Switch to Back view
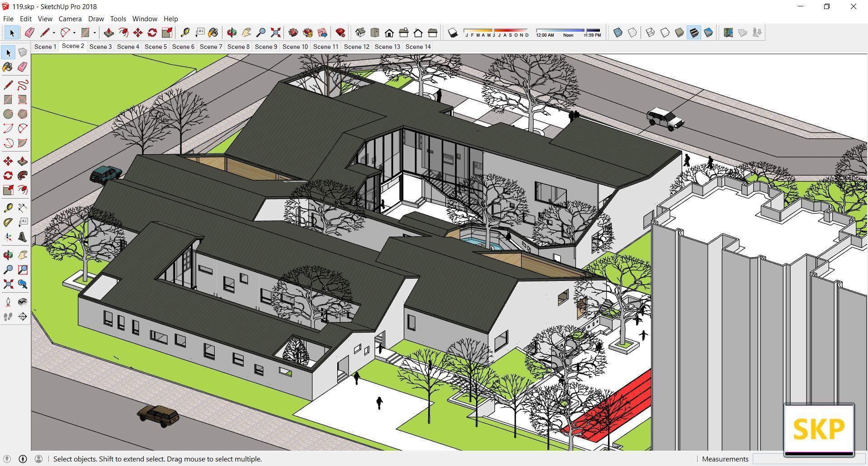The image size is (868, 466). coord(418,33)
